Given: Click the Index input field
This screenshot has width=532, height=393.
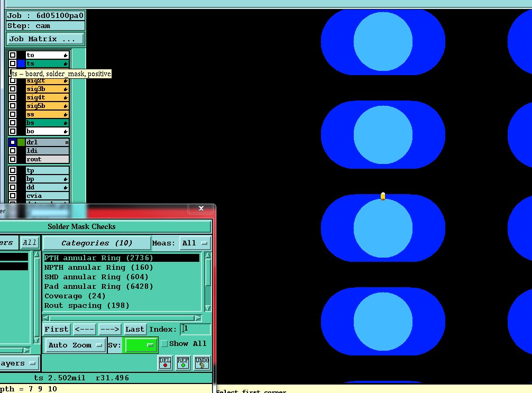Looking at the screenshot, I should tap(196, 329).
